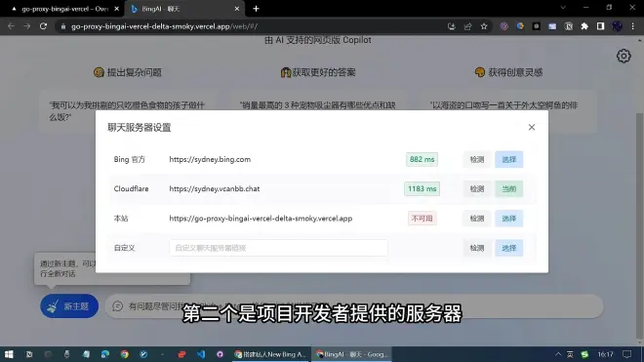Viewport: 644px width, 362px height.
Task: Expand the tab search dropdown arrow
Action: coord(563,8)
